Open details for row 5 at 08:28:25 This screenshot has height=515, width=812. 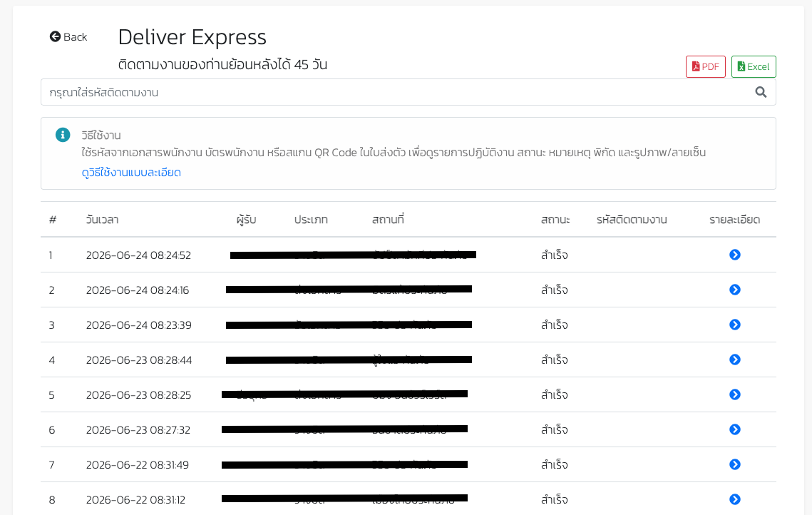(735, 394)
